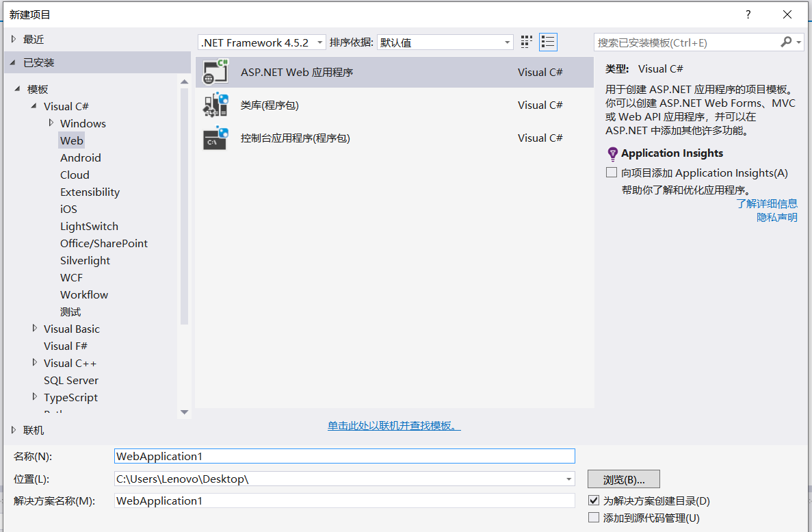Open the .NET Framework version dropdown
This screenshot has height=532, width=812.
tap(262, 42)
